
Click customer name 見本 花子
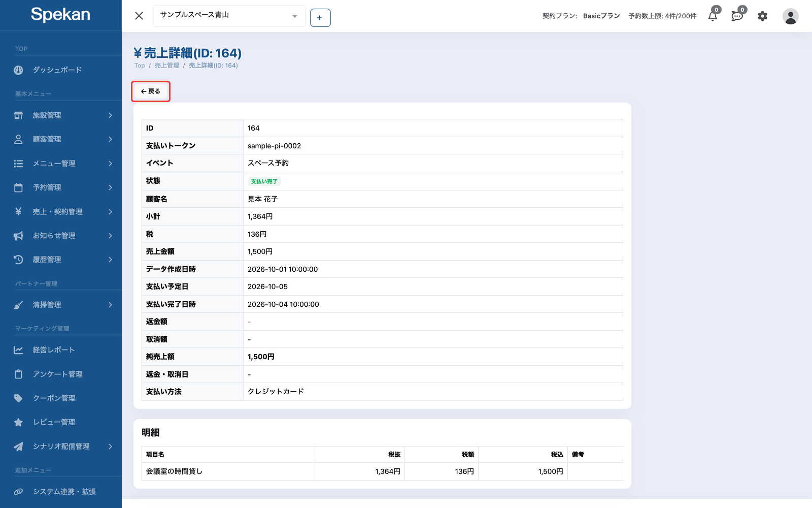263,199
